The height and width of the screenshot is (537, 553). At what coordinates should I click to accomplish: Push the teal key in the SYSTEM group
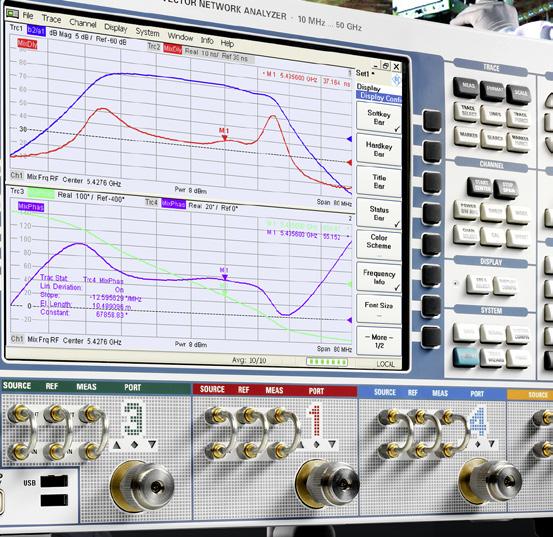coord(466,357)
